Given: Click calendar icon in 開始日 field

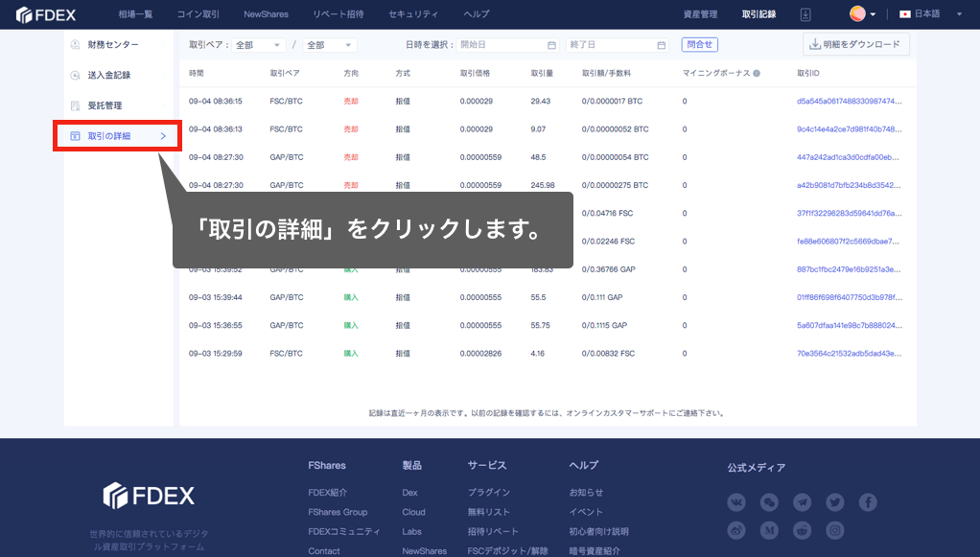Looking at the screenshot, I should point(551,45).
